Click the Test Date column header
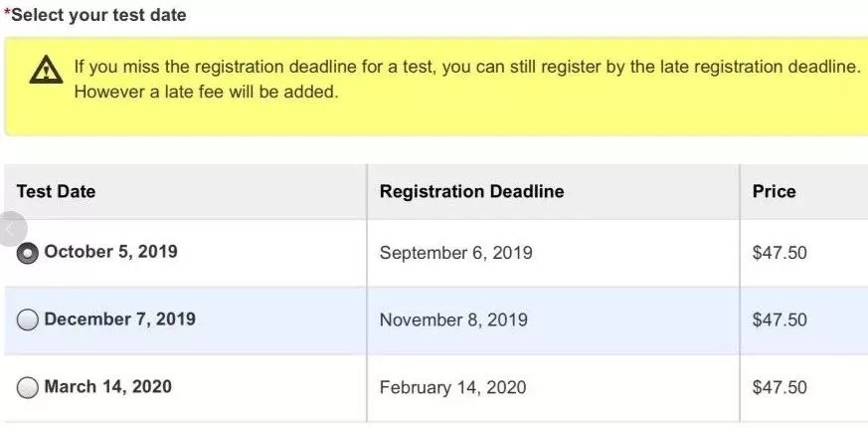 point(56,191)
